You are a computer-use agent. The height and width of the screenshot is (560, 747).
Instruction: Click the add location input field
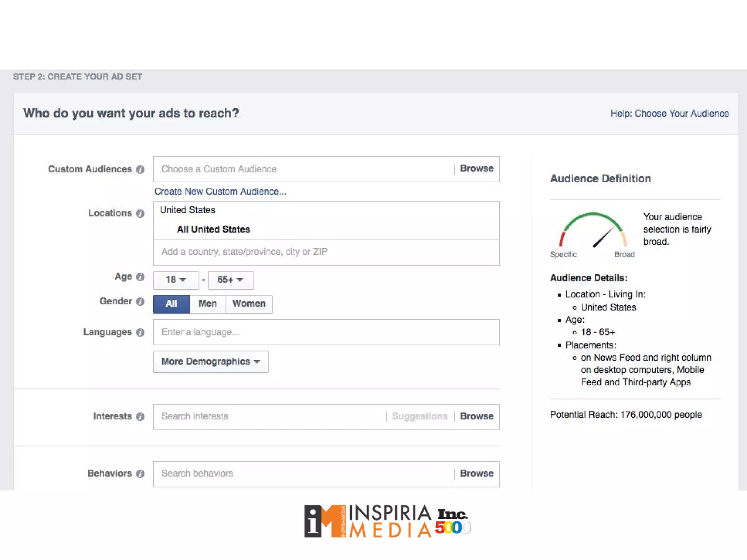(326, 252)
